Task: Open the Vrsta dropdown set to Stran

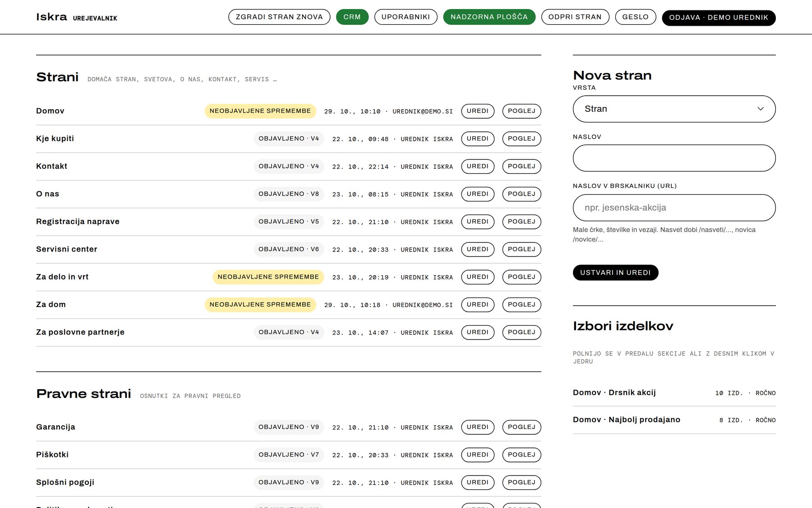Action: tap(674, 109)
